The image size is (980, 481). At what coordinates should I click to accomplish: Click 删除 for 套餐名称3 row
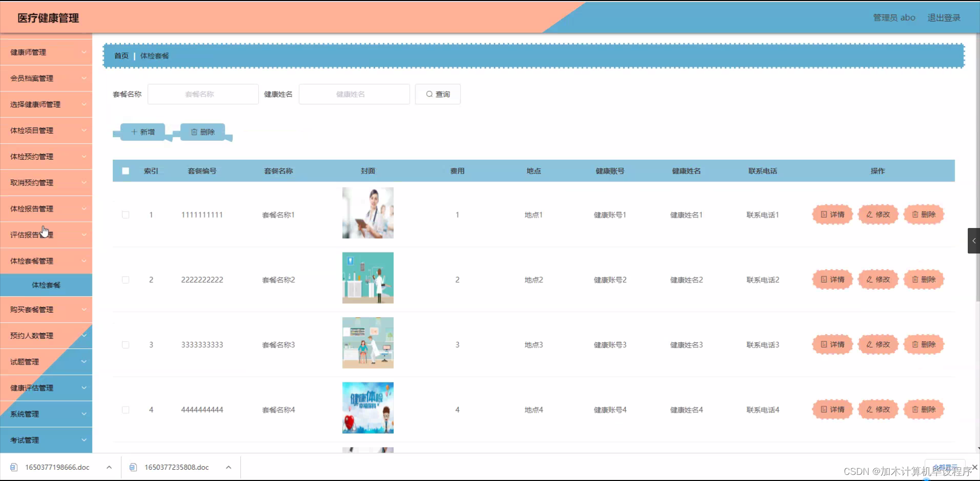[x=924, y=345]
